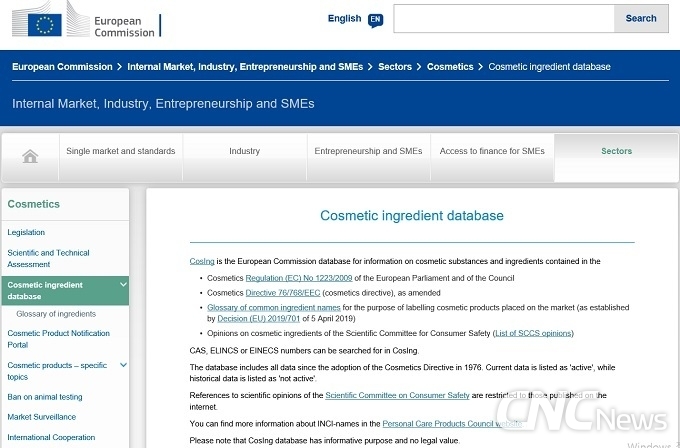
Task: Focus the site search input field
Action: 503,19
